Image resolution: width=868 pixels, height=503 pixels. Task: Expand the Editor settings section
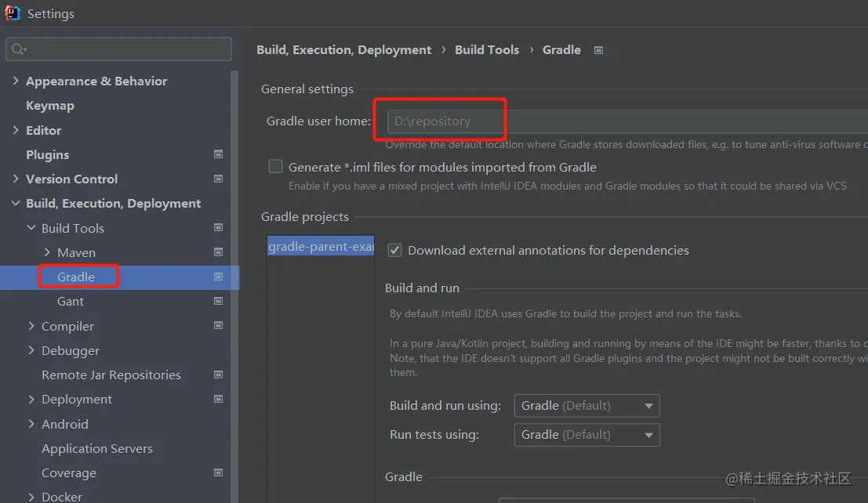(x=16, y=130)
